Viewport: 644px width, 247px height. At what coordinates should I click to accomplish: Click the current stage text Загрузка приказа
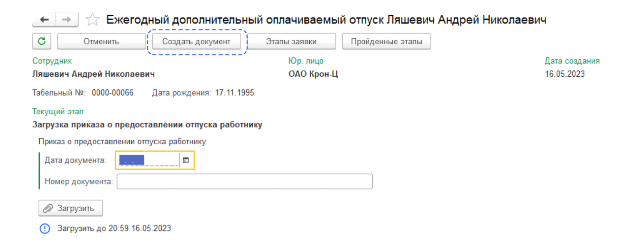[x=147, y=125]
